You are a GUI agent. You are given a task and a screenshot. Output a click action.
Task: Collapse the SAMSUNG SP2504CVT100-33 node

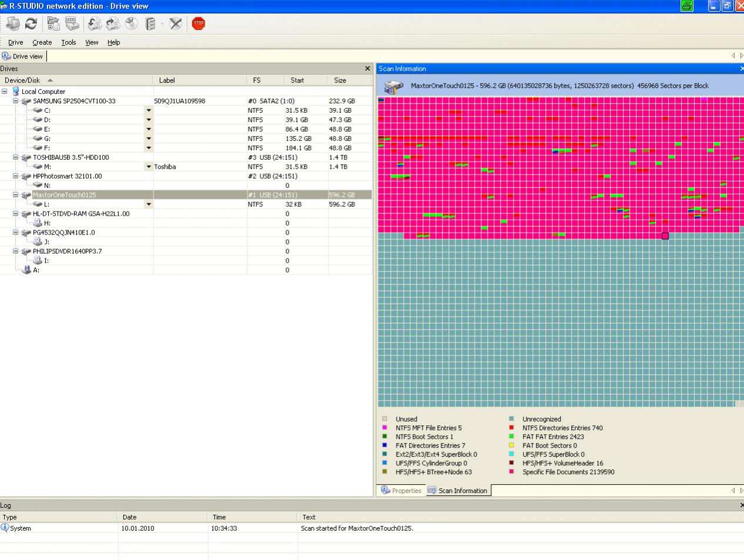tap(16, 101)
